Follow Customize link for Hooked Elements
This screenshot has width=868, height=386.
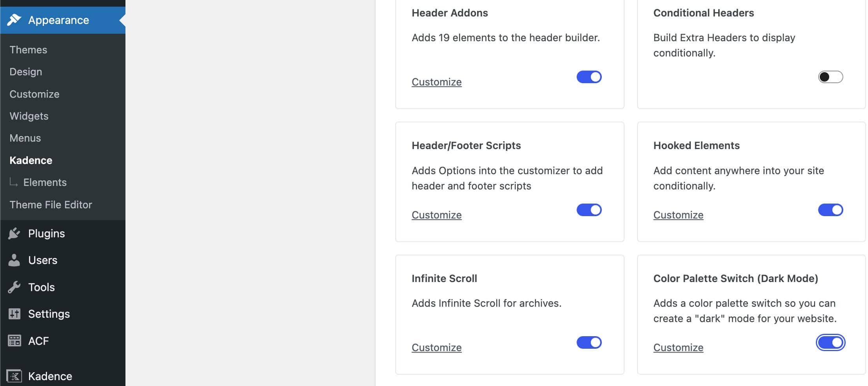point(678,215)
